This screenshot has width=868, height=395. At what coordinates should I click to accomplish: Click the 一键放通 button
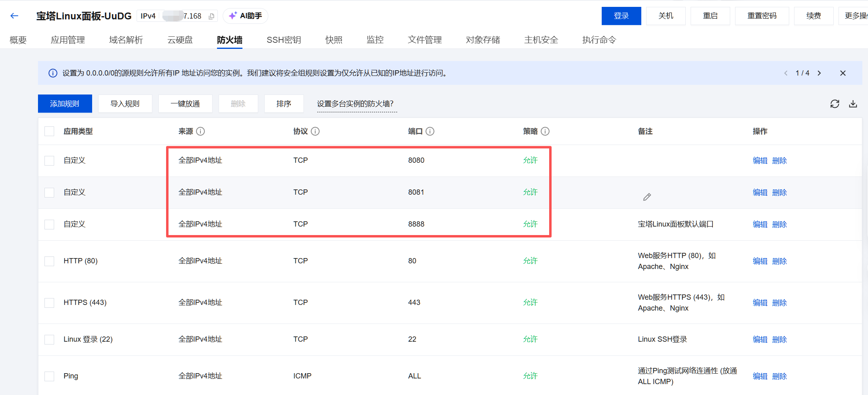pos(185,104)
